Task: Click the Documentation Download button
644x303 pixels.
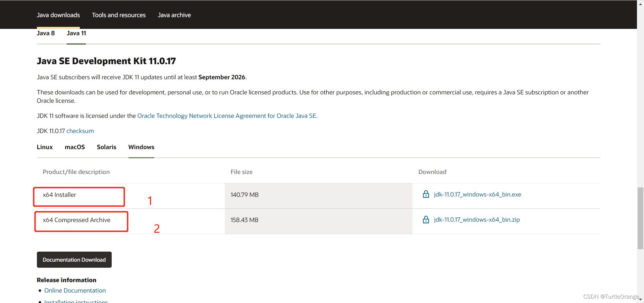Action: tap(74, 260)
